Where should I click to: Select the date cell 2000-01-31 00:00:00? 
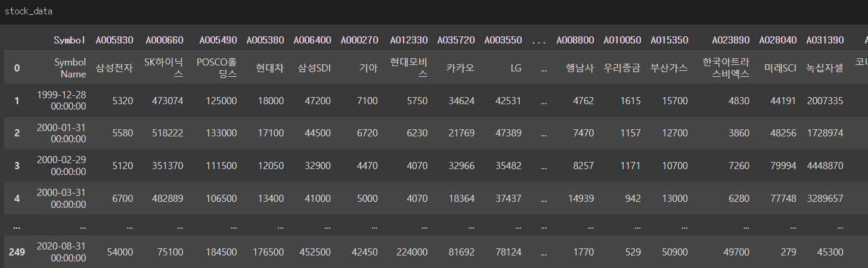pos(61,133)
